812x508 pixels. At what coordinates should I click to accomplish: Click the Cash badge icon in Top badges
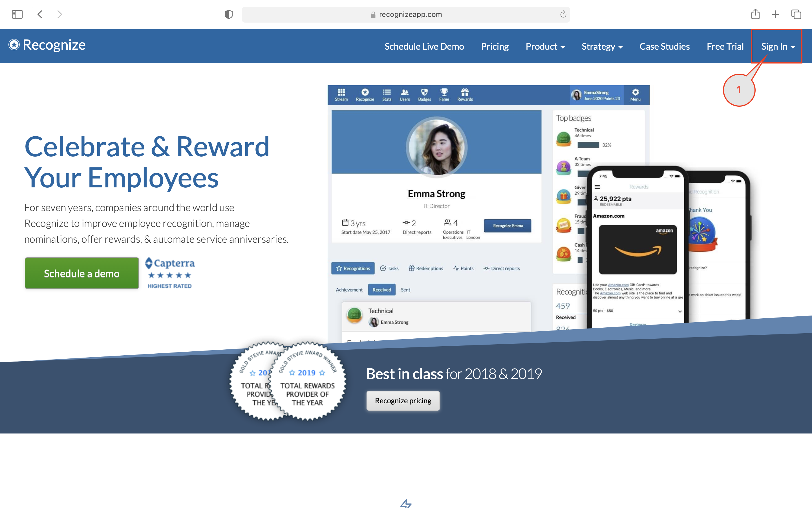pos(564,254)
